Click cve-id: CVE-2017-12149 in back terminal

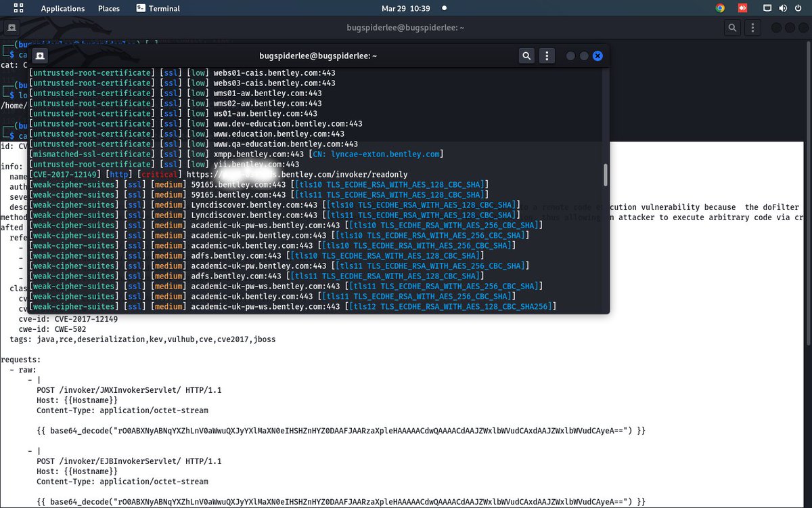coord(68,319)
